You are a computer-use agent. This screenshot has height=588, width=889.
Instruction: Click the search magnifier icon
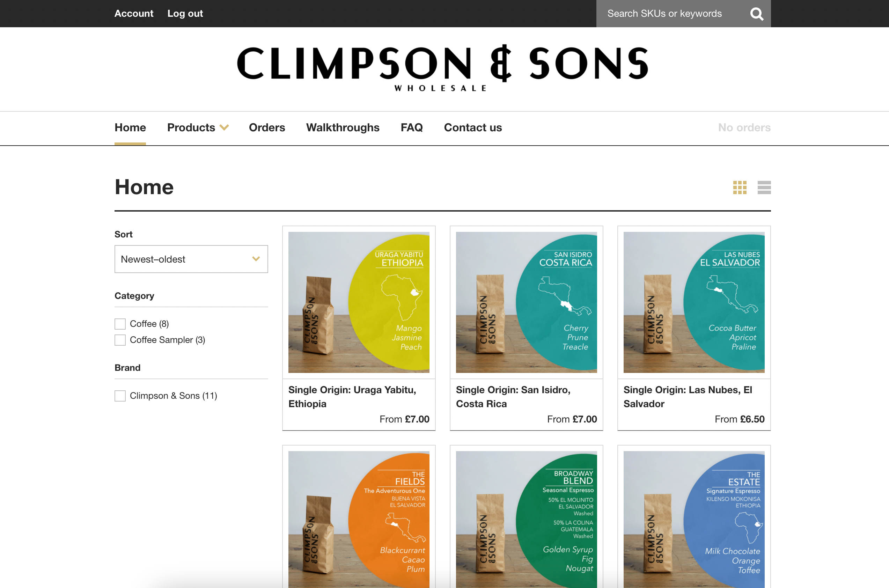click(x=756, y=14)
